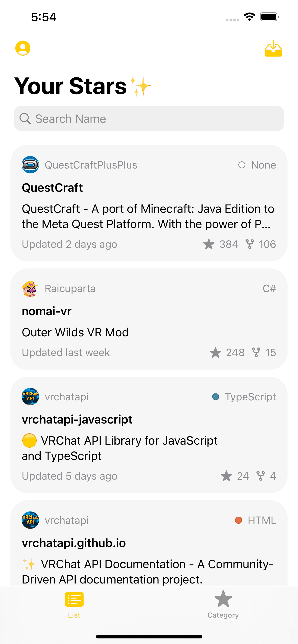Open the vrchatapi-javascript repository
Screen dimensions: 298x644
coord(77,420)
